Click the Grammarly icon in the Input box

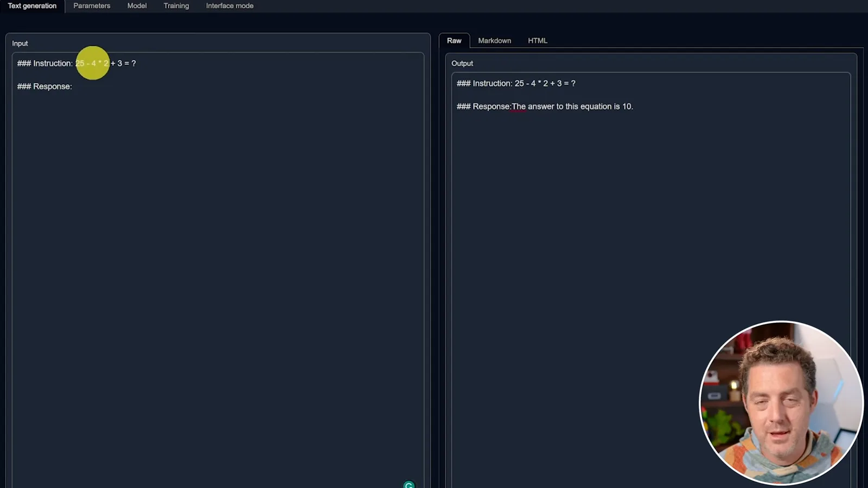[409, 485]
